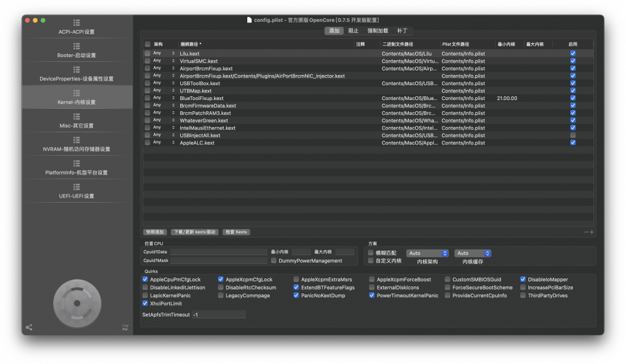Toggle BrcmFirmwareData.kext enabled checkbox
This screenshot has width=626, height=364.
pyautogui.click(x=573, y=106)
